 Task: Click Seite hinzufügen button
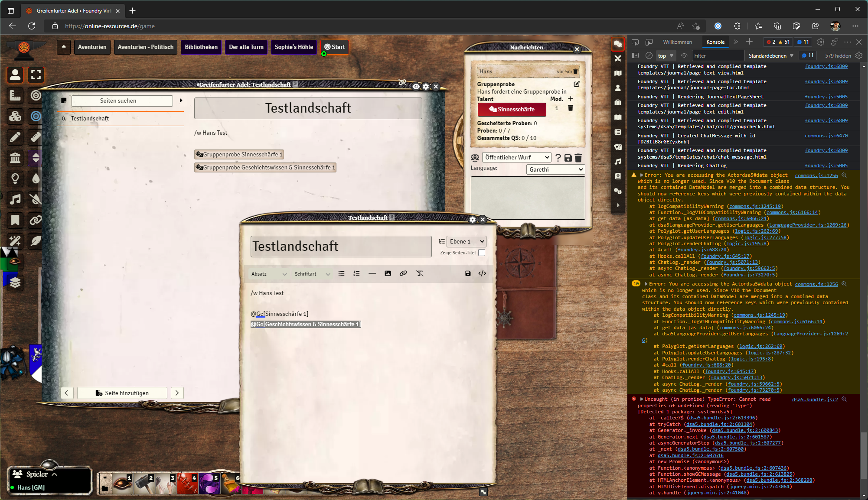coord(122,393)
